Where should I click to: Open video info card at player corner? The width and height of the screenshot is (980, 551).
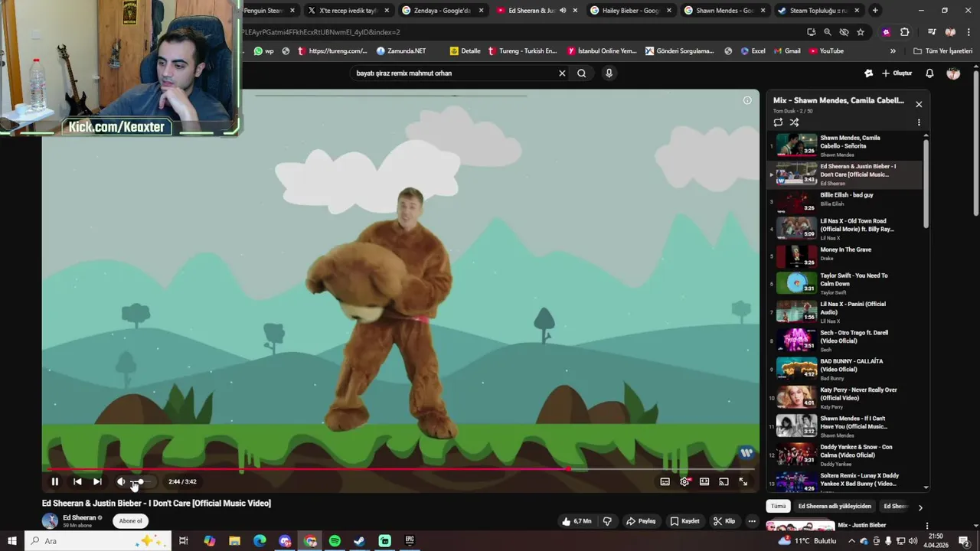click(x=747, y=100)
